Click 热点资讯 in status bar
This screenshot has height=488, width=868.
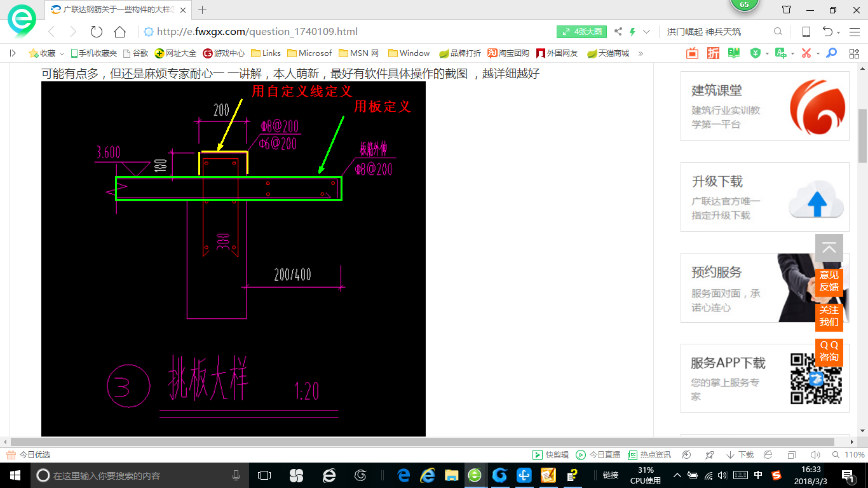click(x=649, y=455)
